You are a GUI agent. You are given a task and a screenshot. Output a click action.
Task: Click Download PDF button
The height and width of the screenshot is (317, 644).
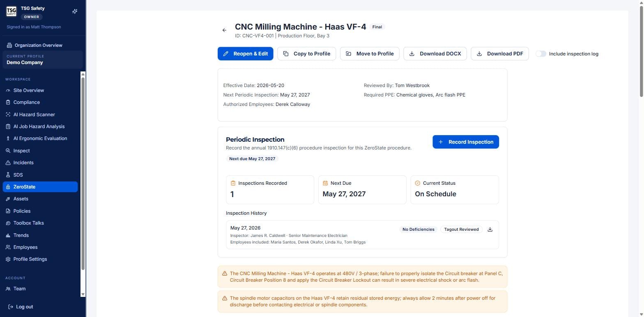click(499, 54)
